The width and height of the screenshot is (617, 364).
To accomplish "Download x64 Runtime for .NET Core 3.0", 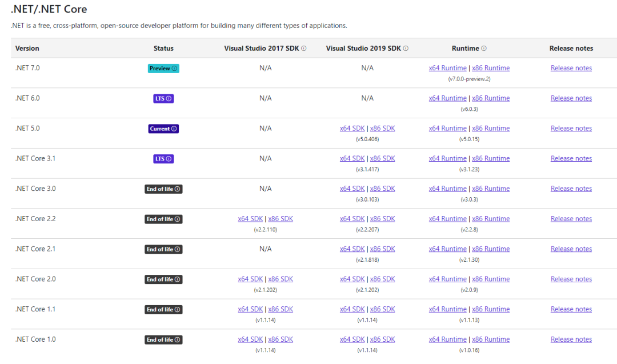I will [x=448, y=189].
